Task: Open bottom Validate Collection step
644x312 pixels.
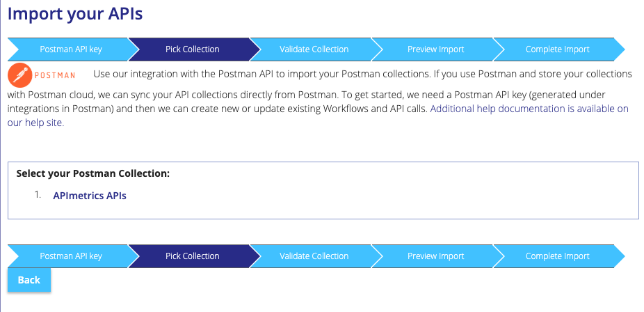Action: pyautogui.click(x=314, y=256)
